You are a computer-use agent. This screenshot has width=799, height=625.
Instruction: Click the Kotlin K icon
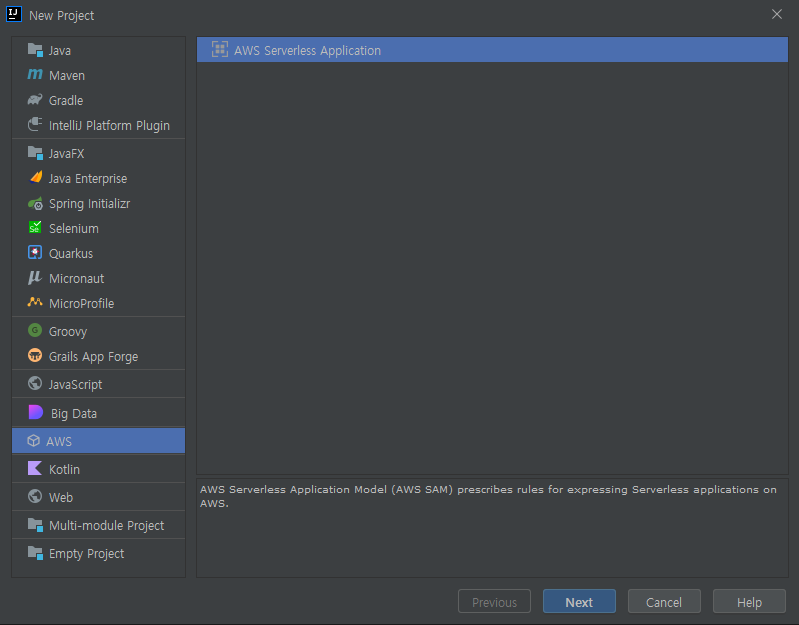[35, 468]
